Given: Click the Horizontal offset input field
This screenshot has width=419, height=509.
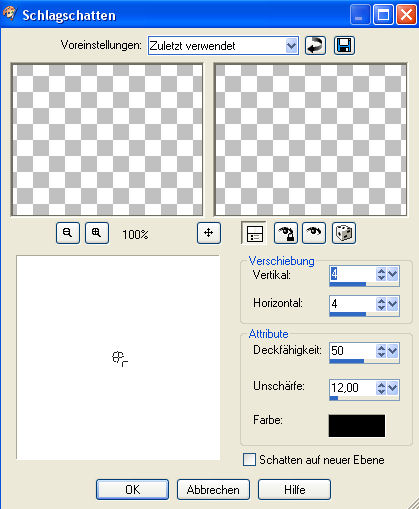Looking at the screenshot, I should [353, 304].
